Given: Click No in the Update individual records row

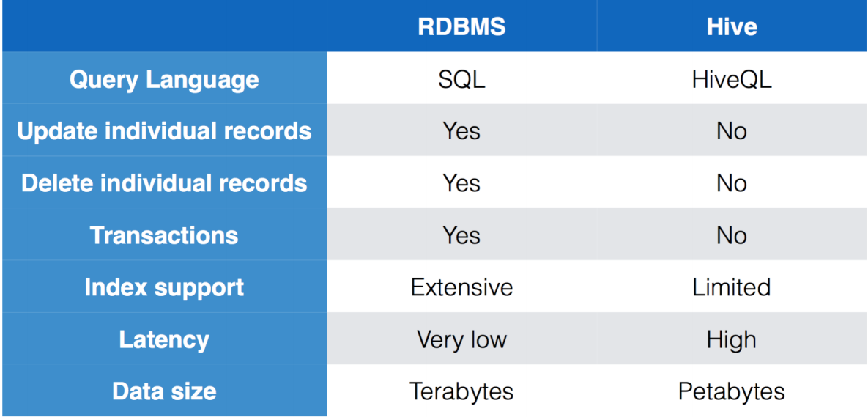Looking at the screenshot, I should pyautogui.click(x=731, y=130).
